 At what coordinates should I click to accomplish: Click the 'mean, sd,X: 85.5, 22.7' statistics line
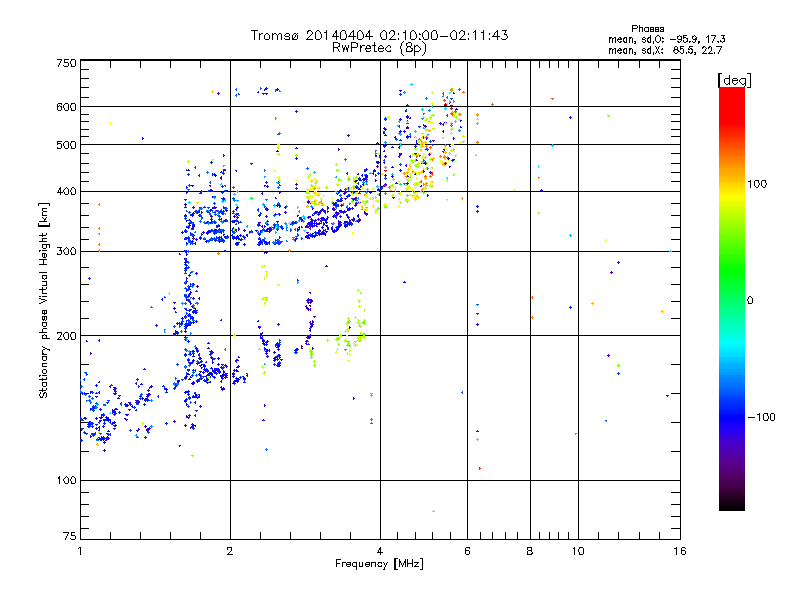click(x=665, y=50)
